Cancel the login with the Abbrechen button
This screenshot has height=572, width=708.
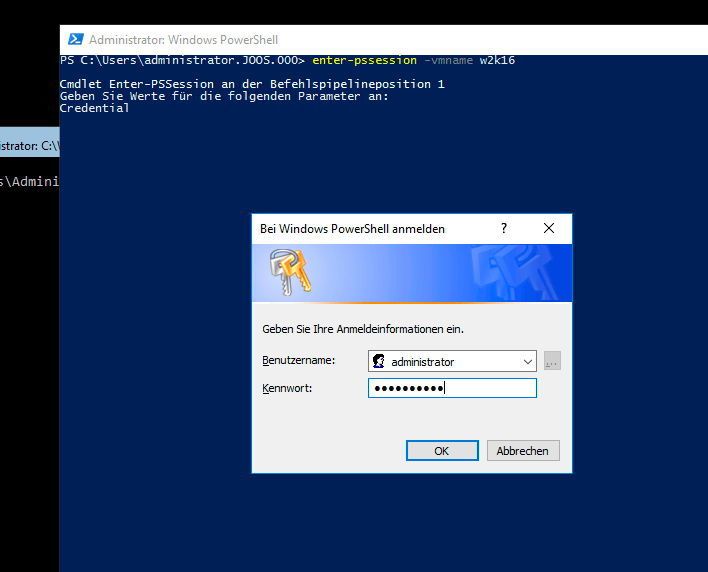523,451
